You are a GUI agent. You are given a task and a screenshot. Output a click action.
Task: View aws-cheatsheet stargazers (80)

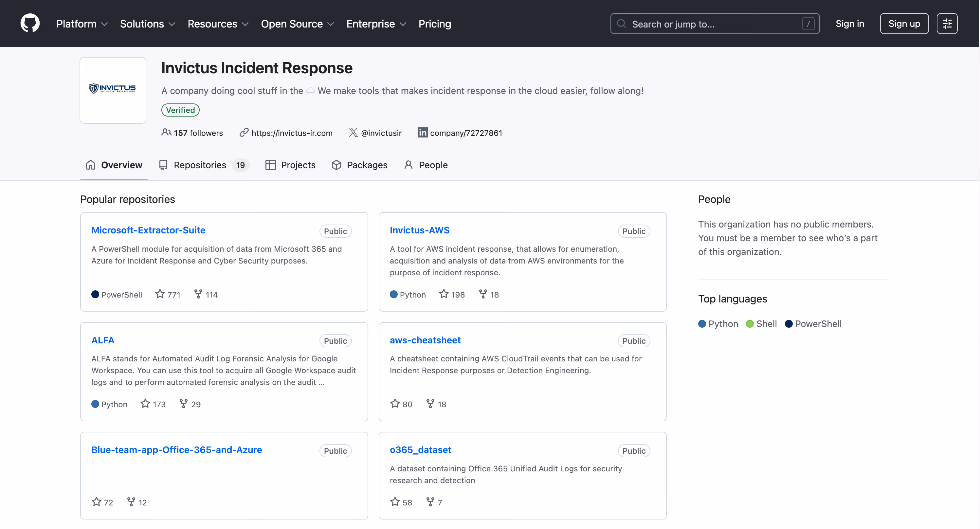401,404
